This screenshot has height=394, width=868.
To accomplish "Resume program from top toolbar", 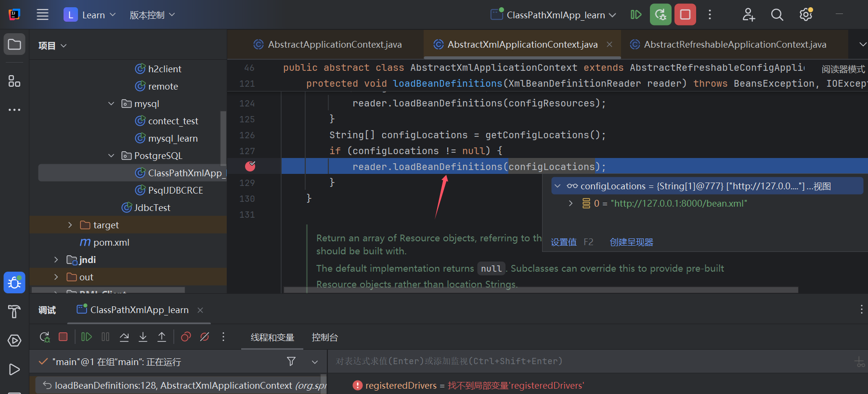I will click(x=636, y=14).
